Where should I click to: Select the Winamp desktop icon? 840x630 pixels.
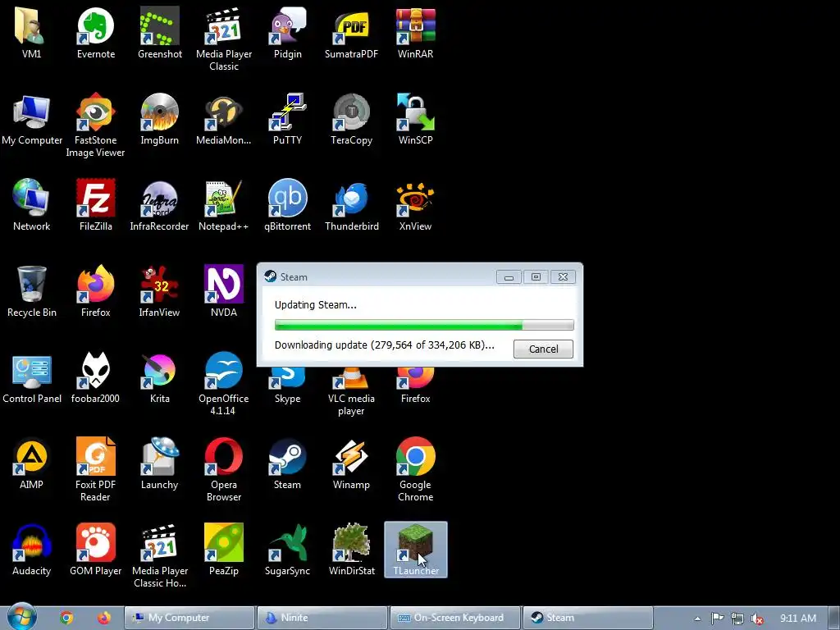(x=351, y=464)
